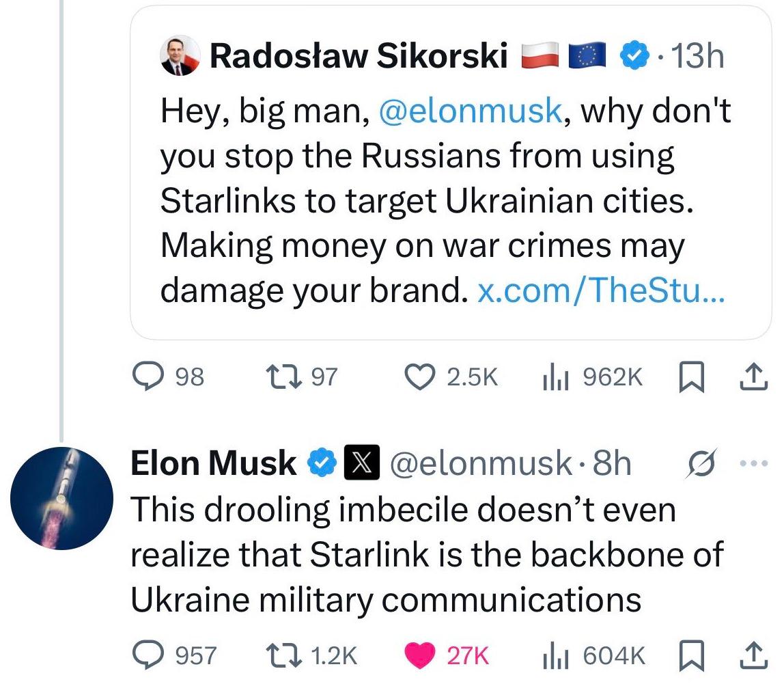Viewport: 784px width, 697px height.
Task: Click the Grok slash-circle icon
Action: click(x=701, y=463)
